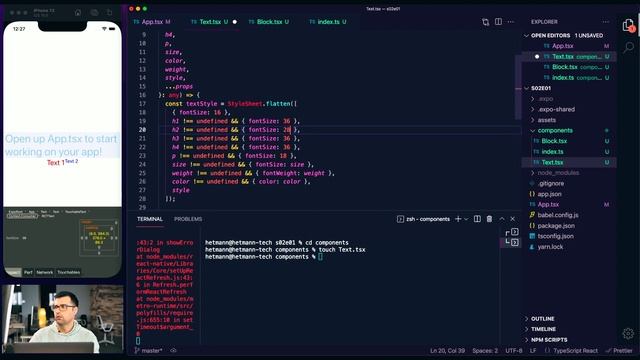Screen dimensions: 640x360
Task: Click the Ln 20, Col 39 status item
Action: 447,351
